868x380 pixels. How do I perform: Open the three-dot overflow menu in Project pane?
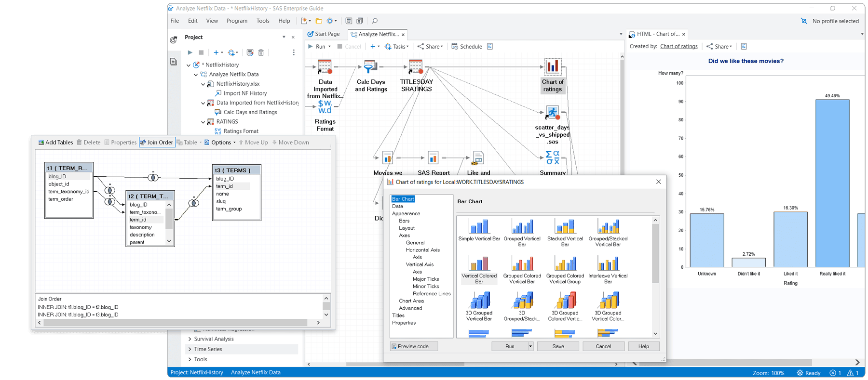(294, 52)
